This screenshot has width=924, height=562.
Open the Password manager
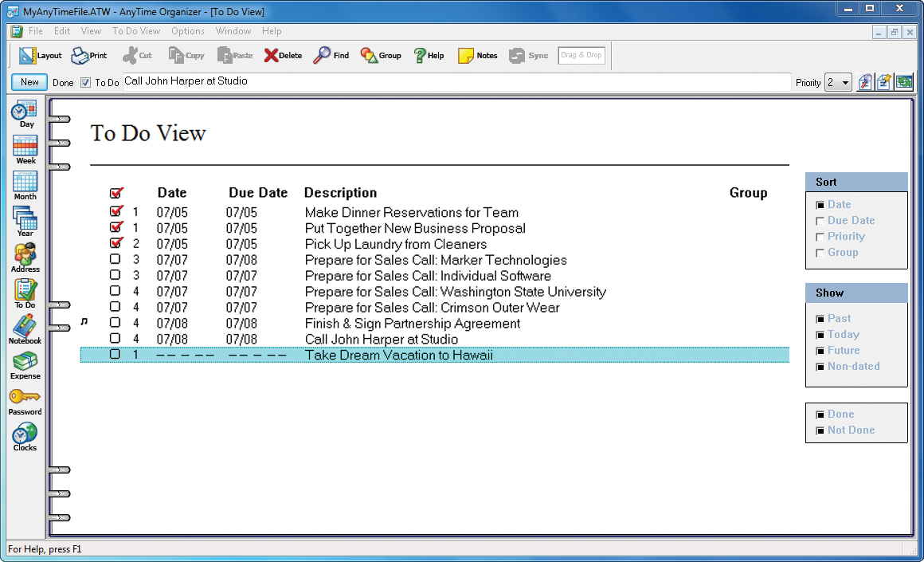(x=25, y=401)
